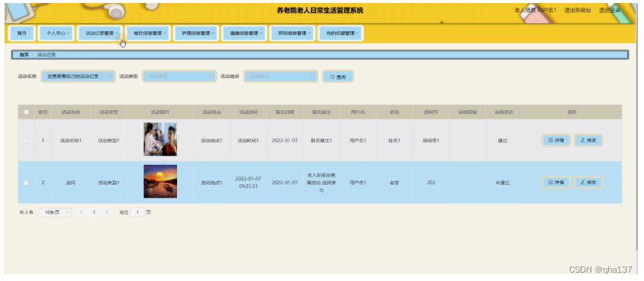Focus the 前往 page number input
This screenshot has width=644, height=281.
tap(137, 212)
